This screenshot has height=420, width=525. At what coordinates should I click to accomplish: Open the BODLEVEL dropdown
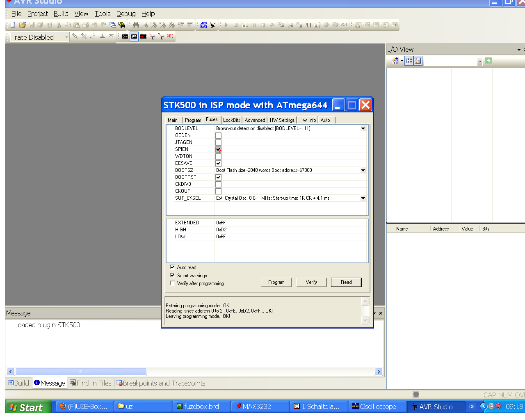tap(363, 128)
